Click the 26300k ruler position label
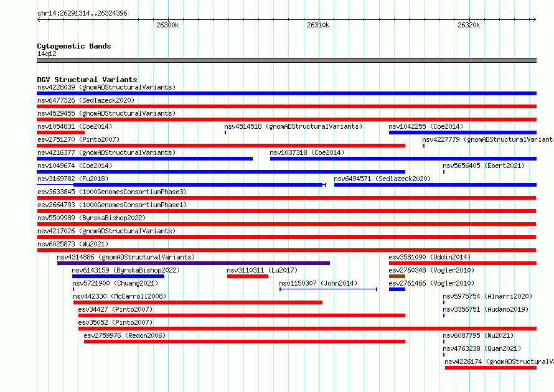 click(167, 25)
